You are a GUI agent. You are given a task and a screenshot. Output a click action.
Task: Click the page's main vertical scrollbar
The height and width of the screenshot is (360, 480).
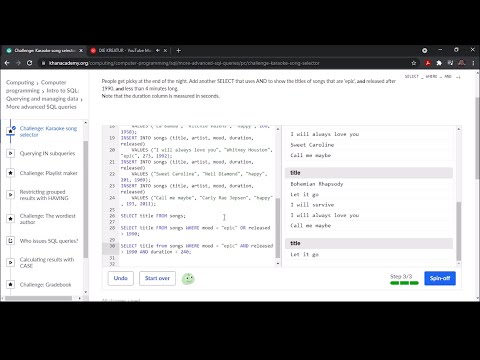[477, 138]
